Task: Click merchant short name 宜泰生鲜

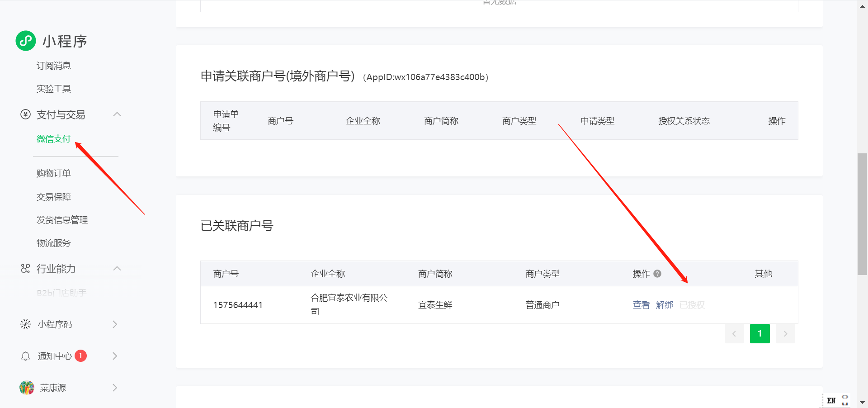Action: click(435, 305)
